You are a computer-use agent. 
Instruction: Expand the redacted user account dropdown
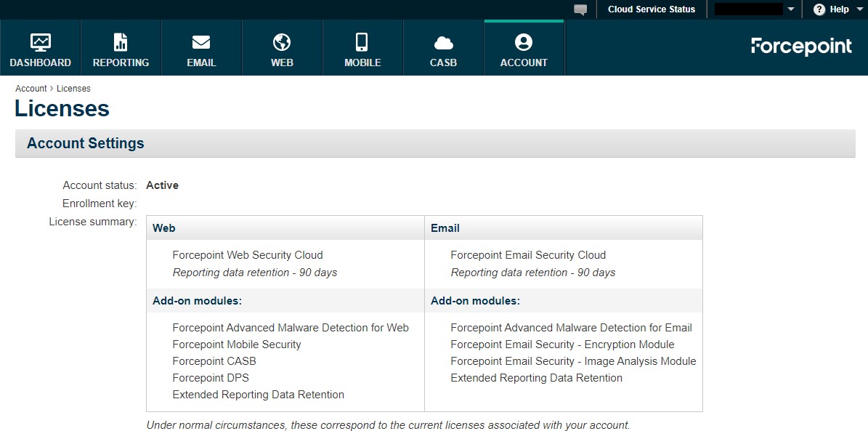[x=790, y=9]
